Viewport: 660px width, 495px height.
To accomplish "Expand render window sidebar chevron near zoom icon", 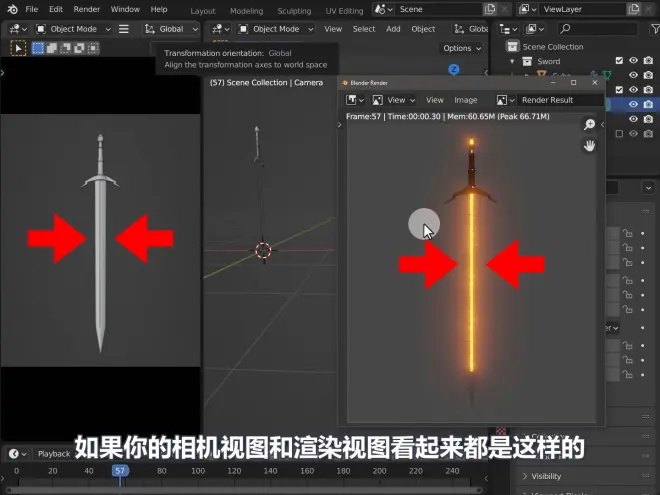I will [x=602, y=124].
